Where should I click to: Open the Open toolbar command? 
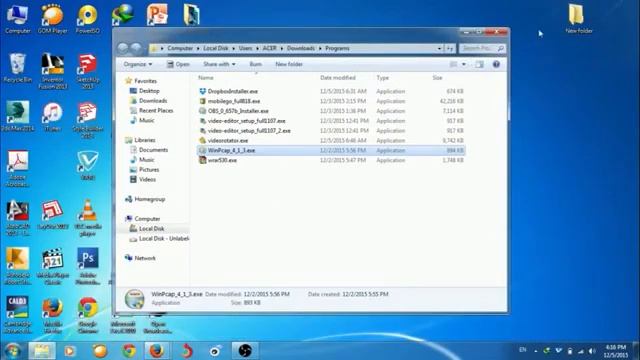[x=178, y=64]
